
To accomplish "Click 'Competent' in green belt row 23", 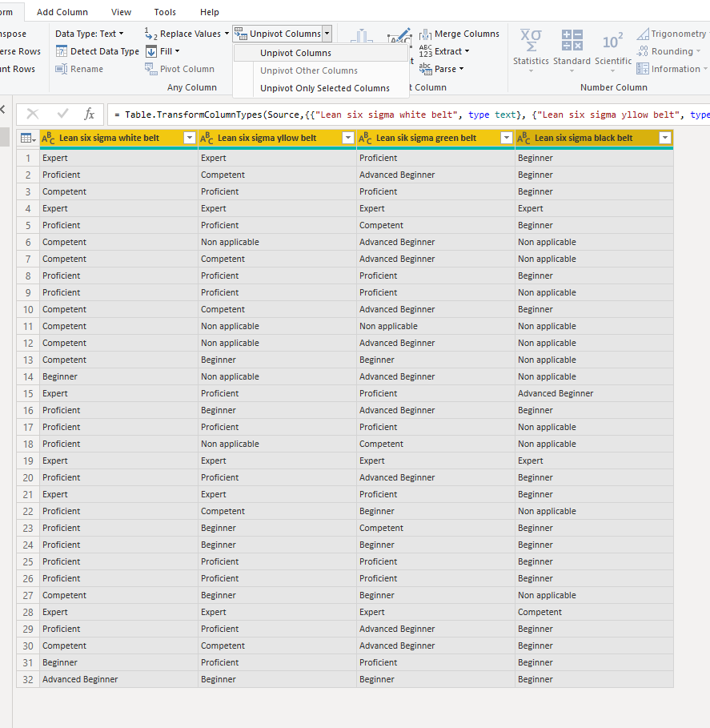I will [x=381, y=528].
